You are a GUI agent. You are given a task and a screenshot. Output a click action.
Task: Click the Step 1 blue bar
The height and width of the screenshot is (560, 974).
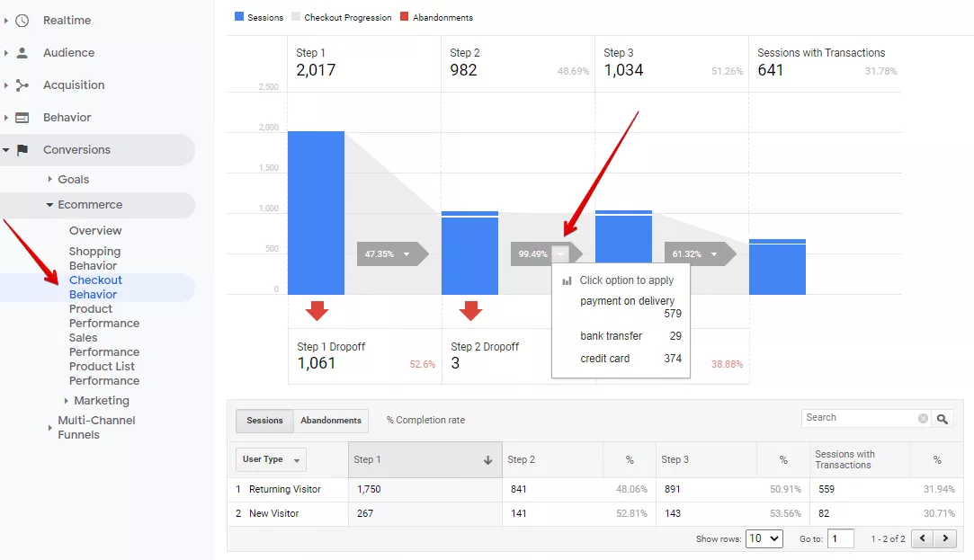[x=317, y=212]
